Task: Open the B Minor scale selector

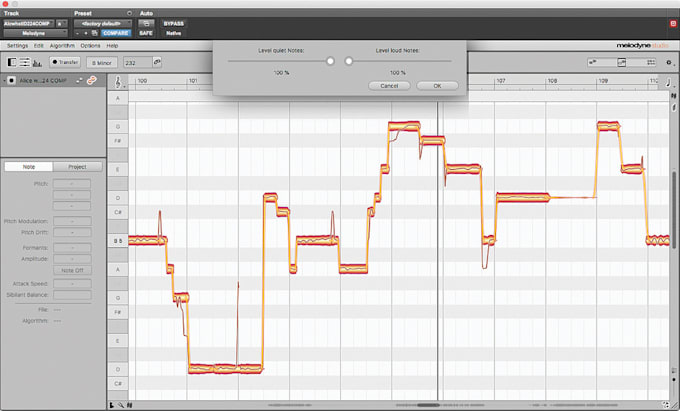Action: point(102,63)
